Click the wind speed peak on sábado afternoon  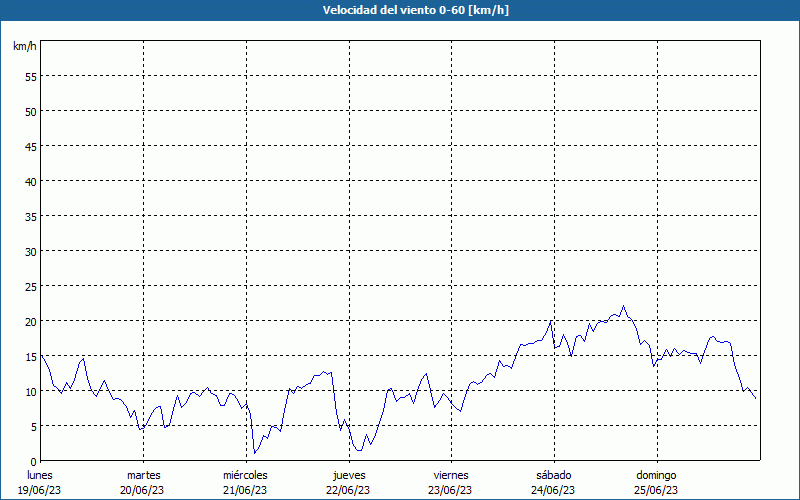pyautogui.click(x=623, y=306)
